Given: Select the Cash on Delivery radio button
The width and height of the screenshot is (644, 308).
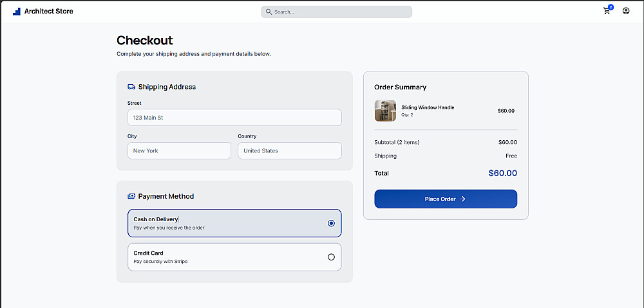Looking at the screenshot, I should (x=331, y=223).
